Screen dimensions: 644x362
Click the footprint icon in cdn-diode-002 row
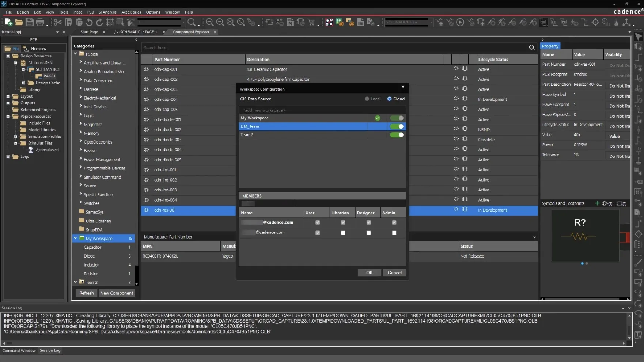tap(465, 129)
